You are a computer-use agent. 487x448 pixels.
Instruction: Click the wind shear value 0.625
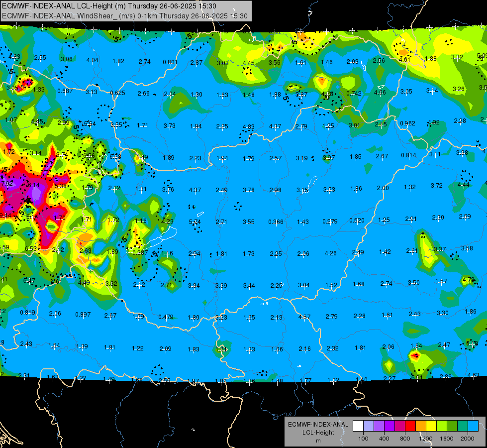point(118,93)
